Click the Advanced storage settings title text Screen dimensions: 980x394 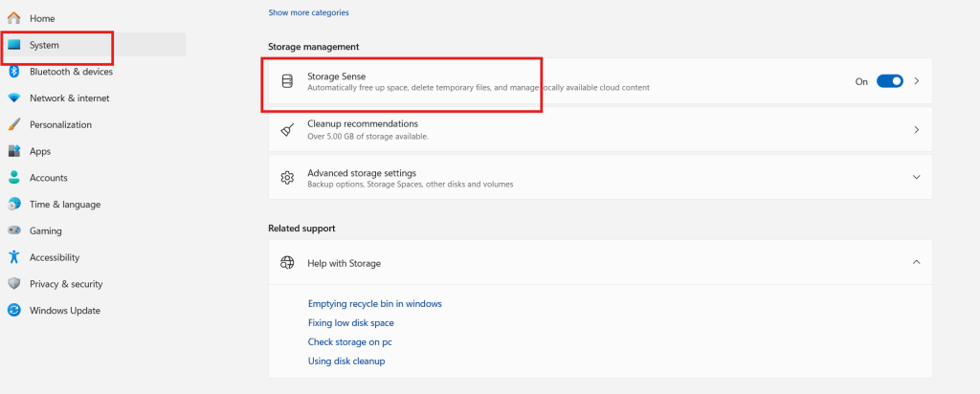(x=362, y=173)
